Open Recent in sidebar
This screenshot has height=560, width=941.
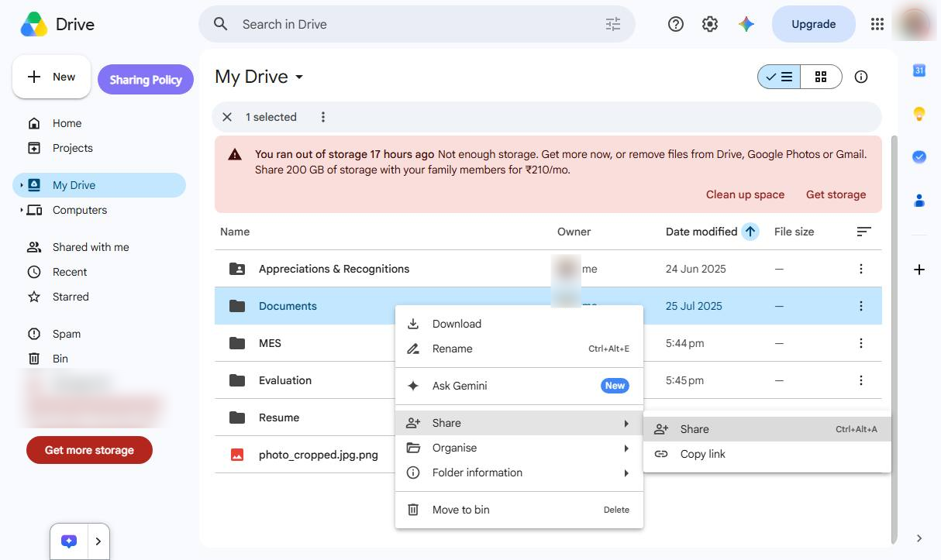pyautogui.click(x=99, y=272)
